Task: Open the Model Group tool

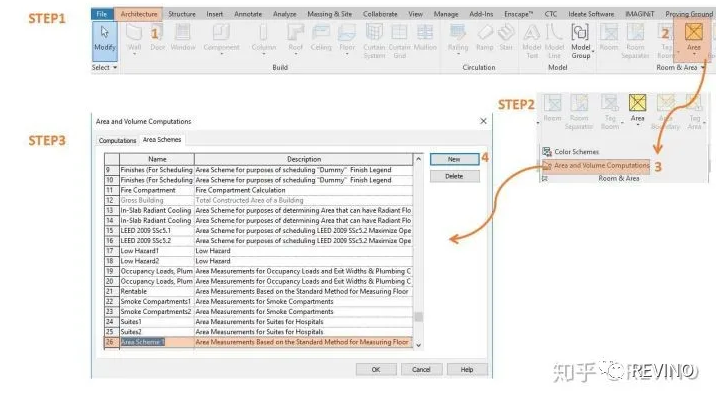Action: click(580, 41)
